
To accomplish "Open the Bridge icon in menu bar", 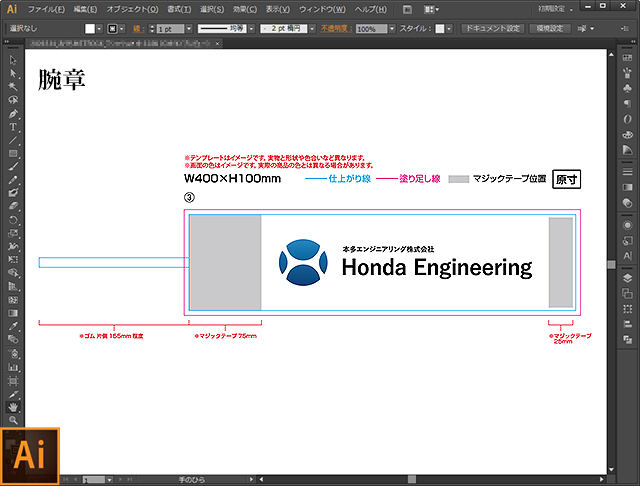I will pos(407,9).
